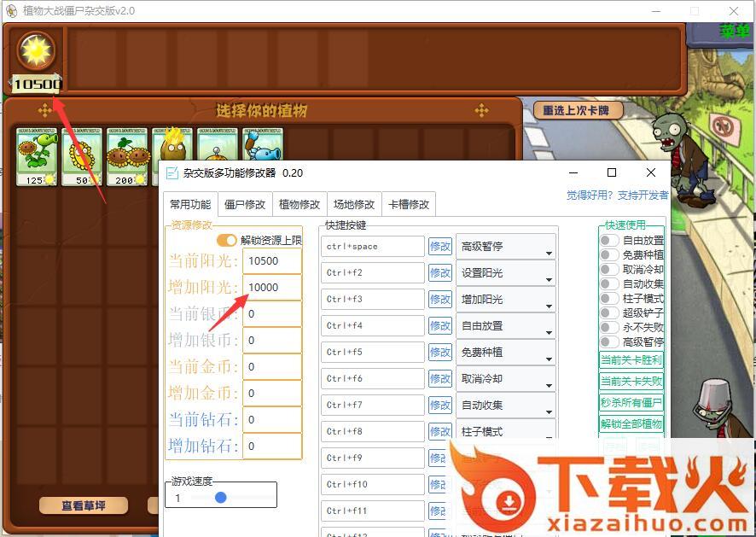
Task: Click the sun counter icon
Action: point(37,53)
